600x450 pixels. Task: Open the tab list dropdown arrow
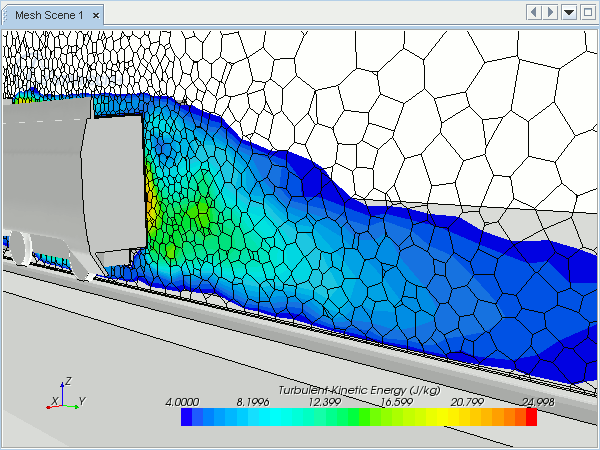tap(568, 12)
